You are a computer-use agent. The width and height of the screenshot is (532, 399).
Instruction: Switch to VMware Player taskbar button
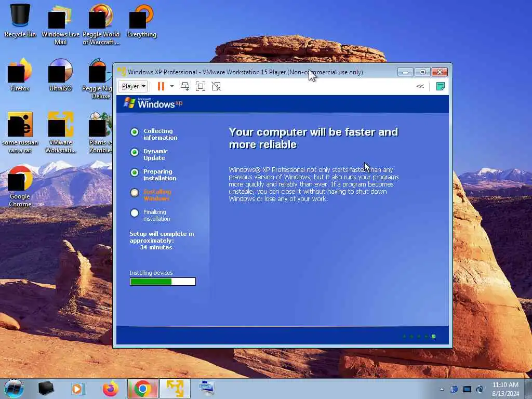point(175,389)
